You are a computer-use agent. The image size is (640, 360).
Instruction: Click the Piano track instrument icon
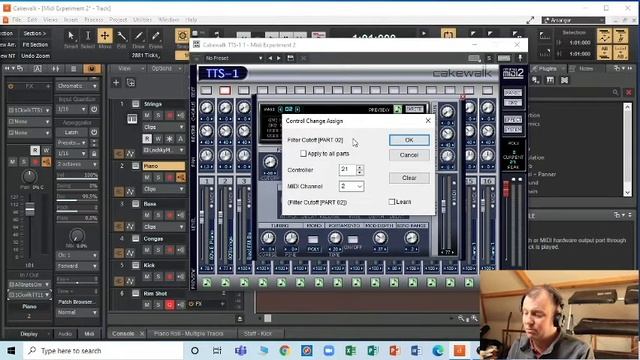[x=136, y=166]
